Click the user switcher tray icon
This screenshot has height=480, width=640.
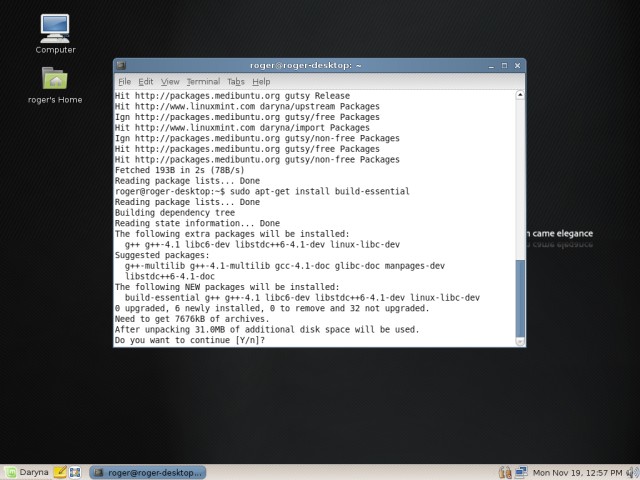pyautogui.click(x=505, y=472)
